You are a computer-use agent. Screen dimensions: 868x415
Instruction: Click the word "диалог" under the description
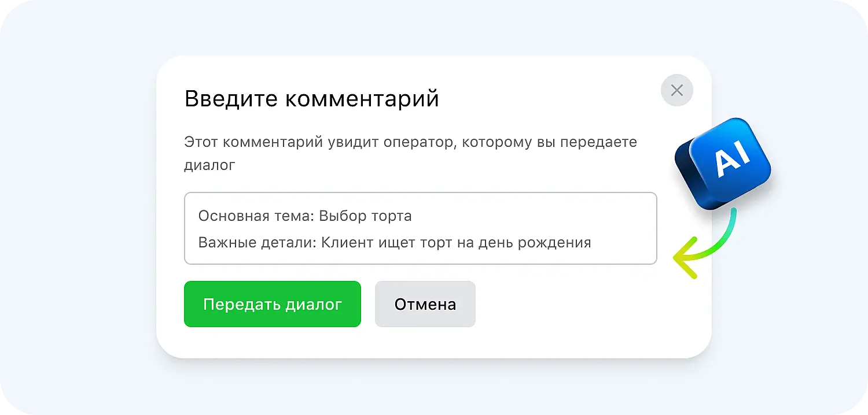(x=209, y=165)
